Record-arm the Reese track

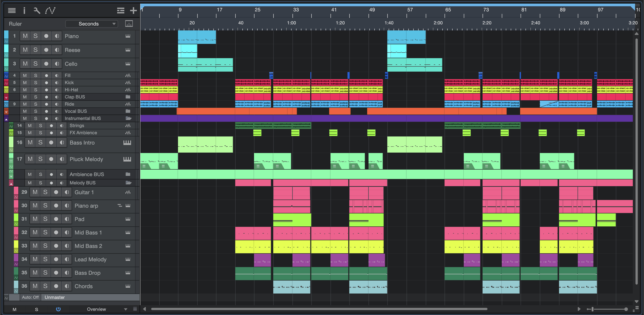click(46, 50)
